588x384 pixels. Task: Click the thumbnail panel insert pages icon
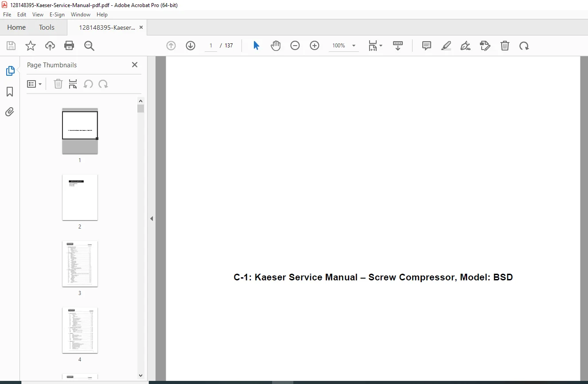73,84
